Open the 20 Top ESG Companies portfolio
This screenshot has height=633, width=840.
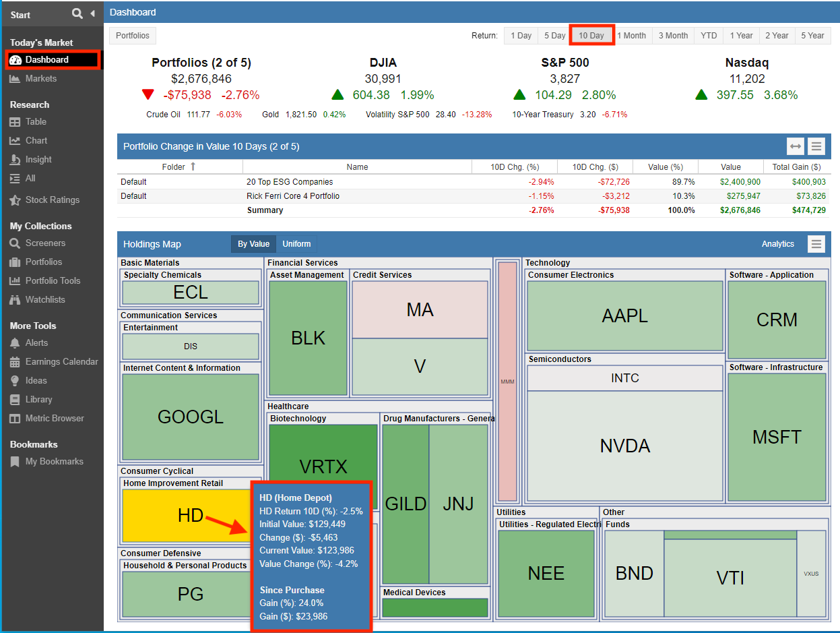(x=290, y=182)
